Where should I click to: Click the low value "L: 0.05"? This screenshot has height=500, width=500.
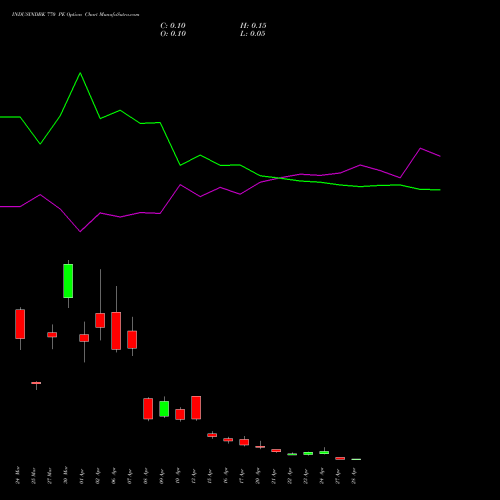(x=253, y=34)
